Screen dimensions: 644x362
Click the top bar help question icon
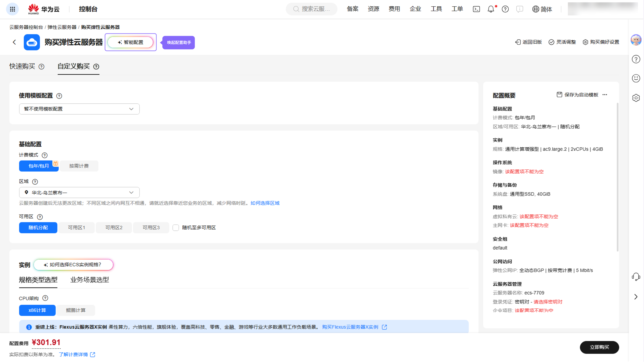click(x=505, y=9)
